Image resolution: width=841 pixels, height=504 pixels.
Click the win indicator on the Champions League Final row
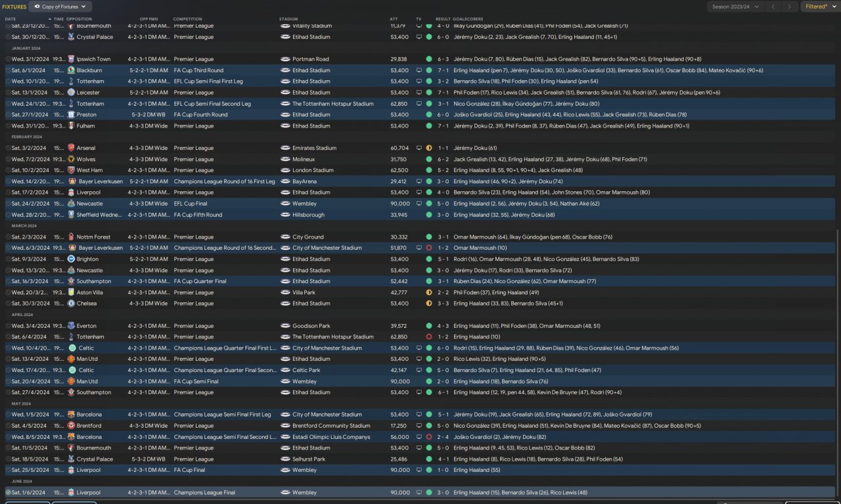coord(429,493)
